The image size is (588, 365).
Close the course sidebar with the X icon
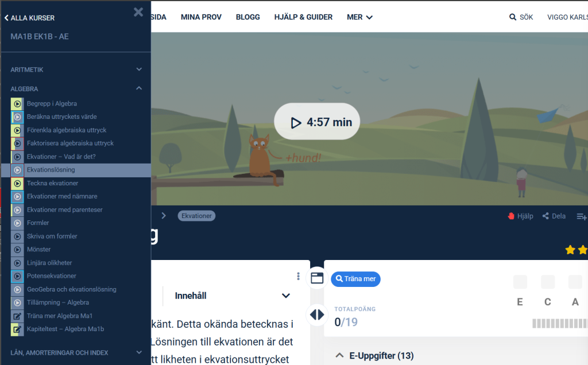point(138,12)
